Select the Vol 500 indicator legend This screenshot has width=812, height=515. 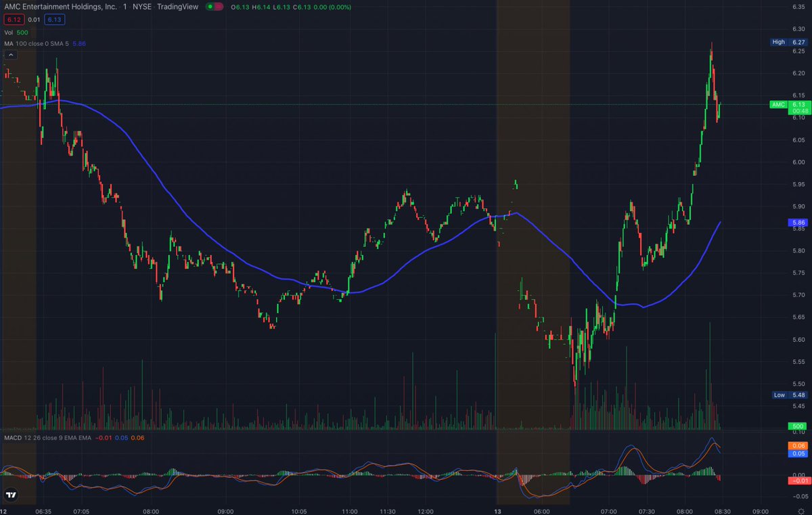click(x=16, y=32)
